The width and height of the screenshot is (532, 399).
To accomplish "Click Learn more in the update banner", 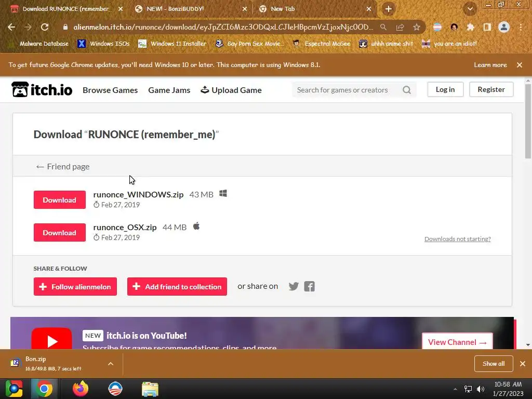I will tap(490, 65).
